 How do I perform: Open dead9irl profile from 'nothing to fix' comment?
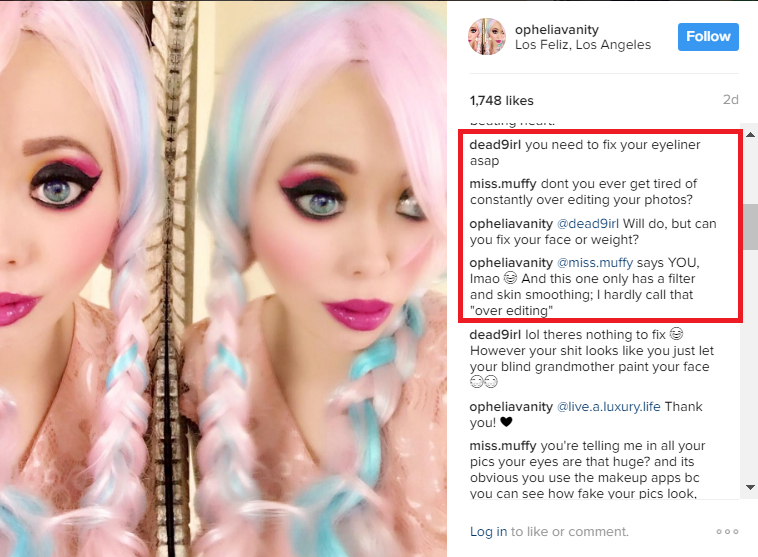click(495, 335)
